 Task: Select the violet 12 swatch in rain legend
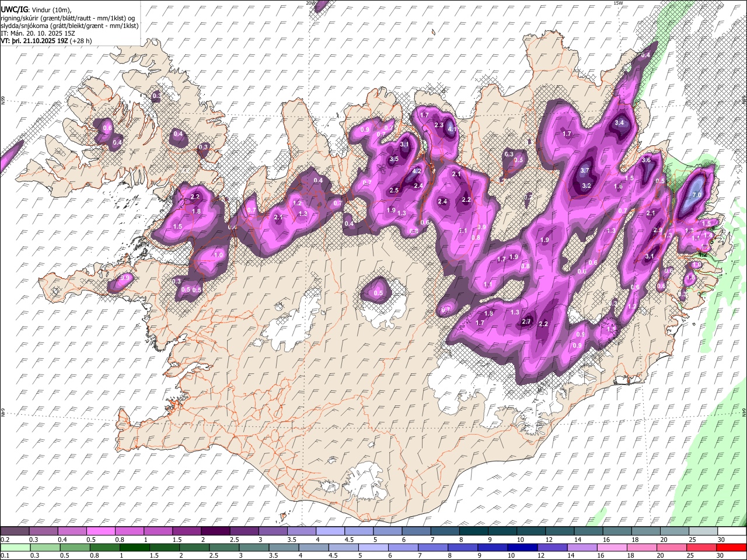552,547
